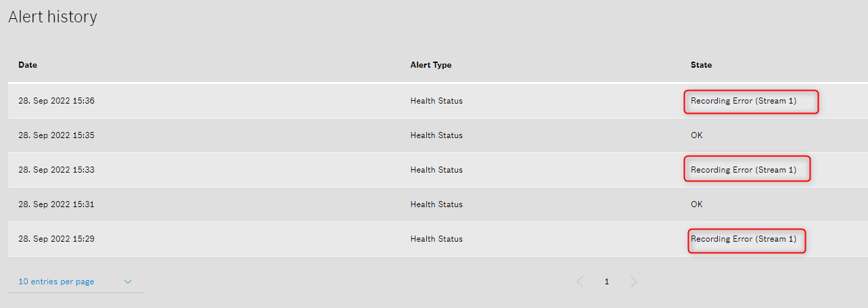Click the State column header
The width and height of the screenshot is (868, 308).
(x=701, y=65)
